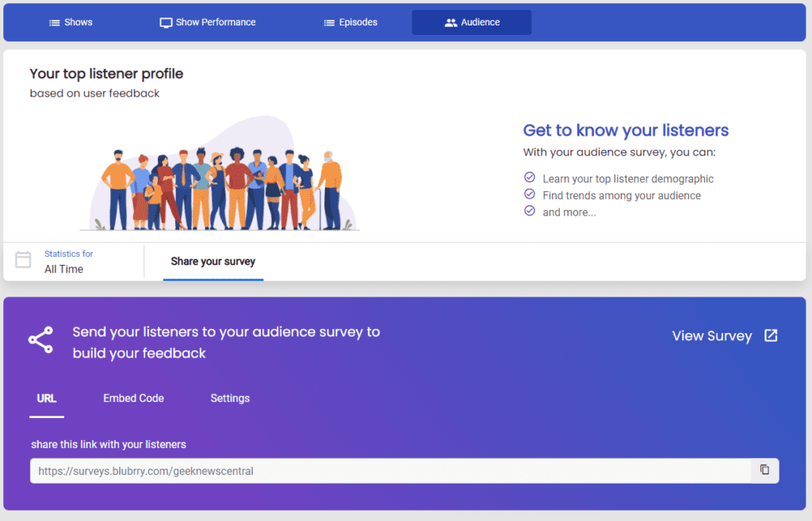The height and width of the screenshot is (521, 812).
Task: Click the checkmark beside Learn your top listener demographic
Action: 529,177
